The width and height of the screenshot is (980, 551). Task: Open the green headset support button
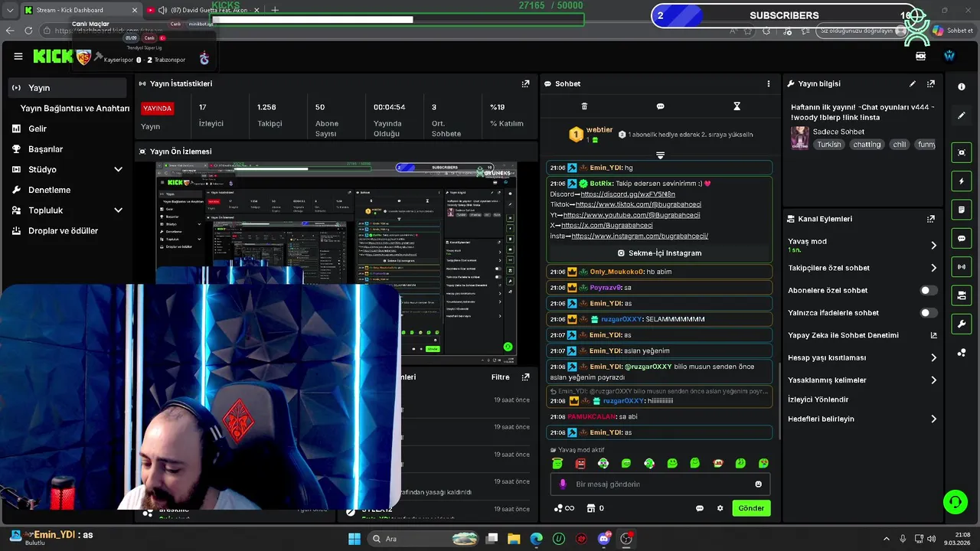point(955,502)
